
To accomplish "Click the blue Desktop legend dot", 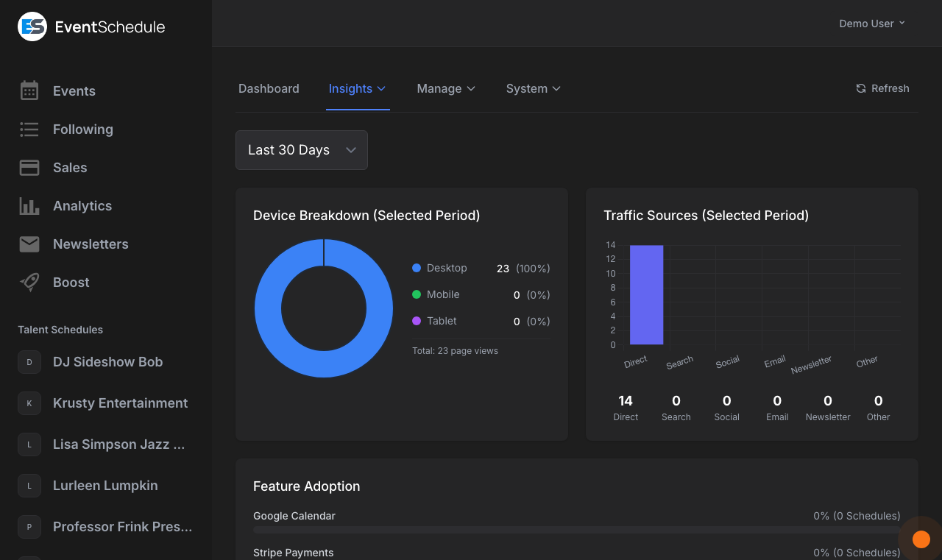I will pyautogui.click(x=417, y=268).
